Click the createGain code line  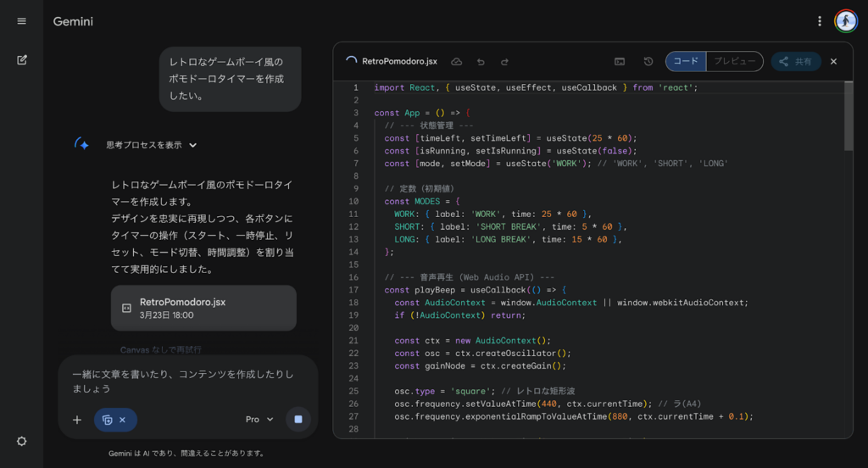point(480,366)
